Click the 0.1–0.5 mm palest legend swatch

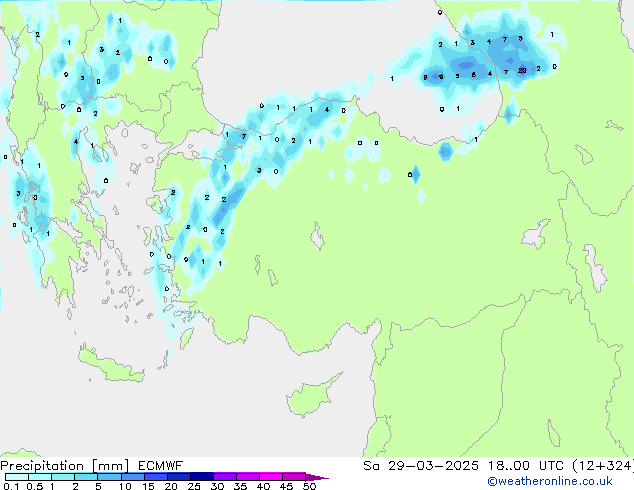[x=17, y=477]
